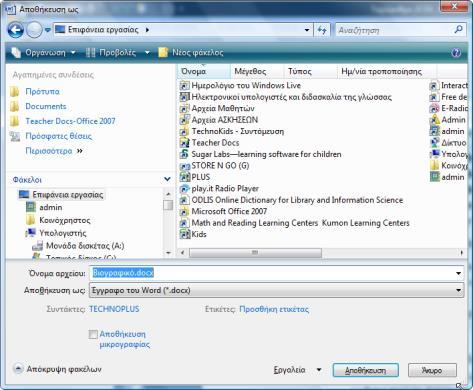Select Teacher Docs shortcut icon

tap(184, 143)
